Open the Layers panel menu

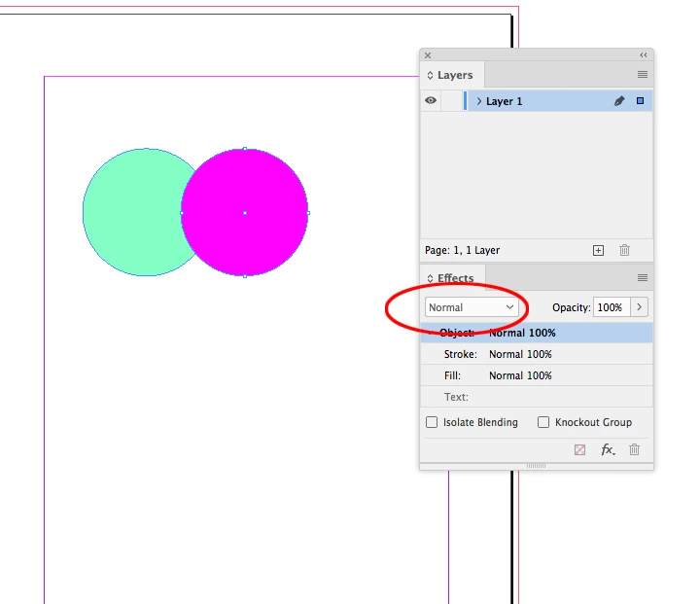(x=643, y=75)
